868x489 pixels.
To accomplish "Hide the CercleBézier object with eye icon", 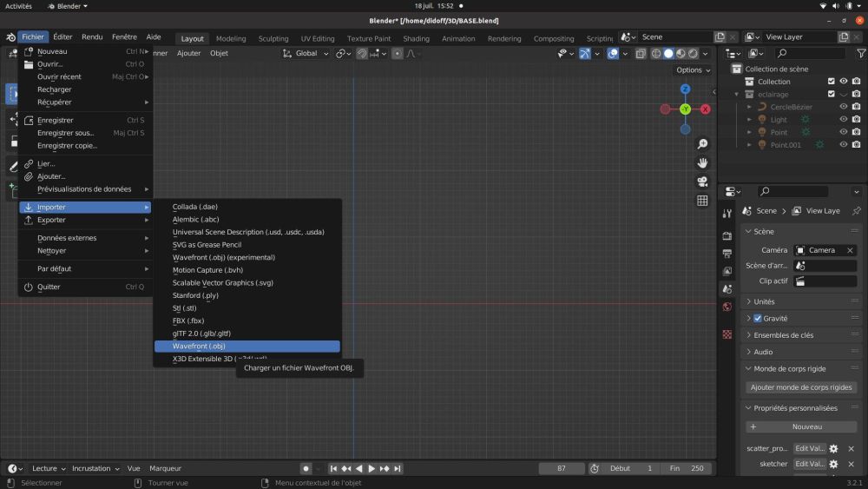I will (843, 107).
